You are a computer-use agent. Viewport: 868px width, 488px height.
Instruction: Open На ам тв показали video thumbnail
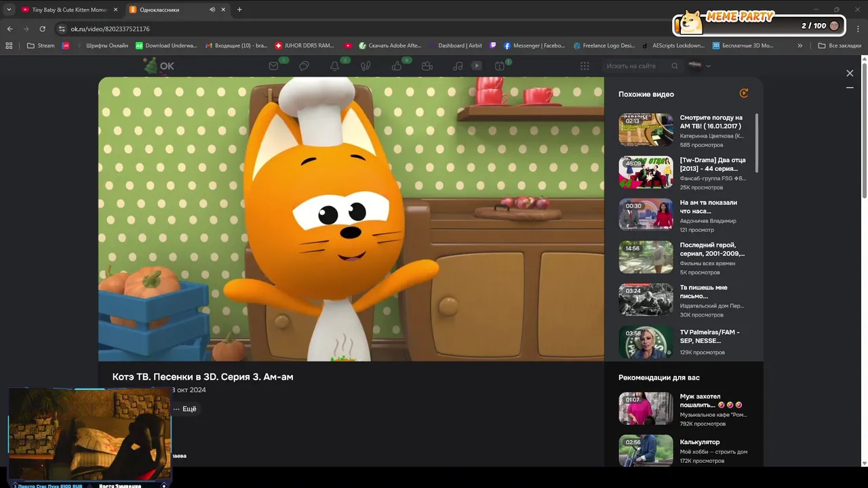[646, 214]
